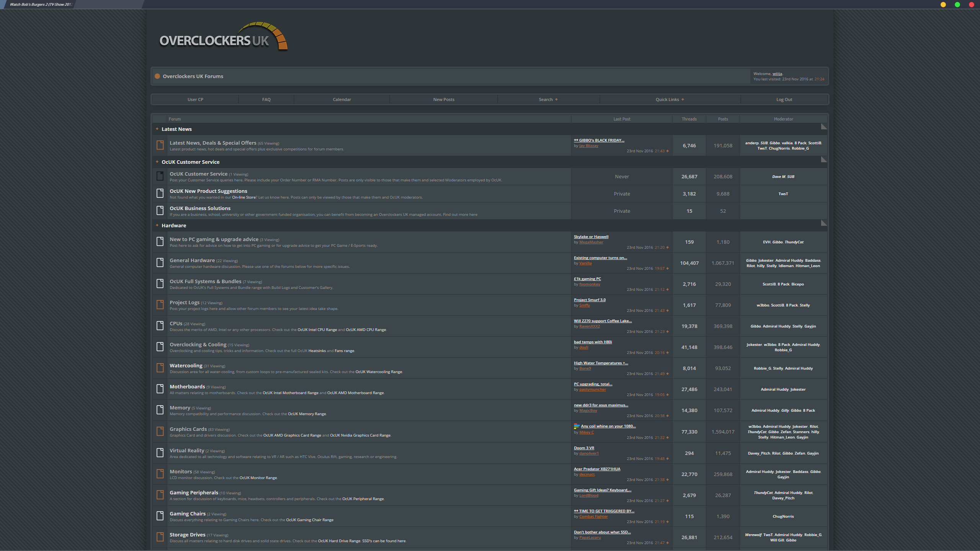Open OcUK Gaming Chair Range link
Viewport: 980px width, 551px height.
(310, 520)
